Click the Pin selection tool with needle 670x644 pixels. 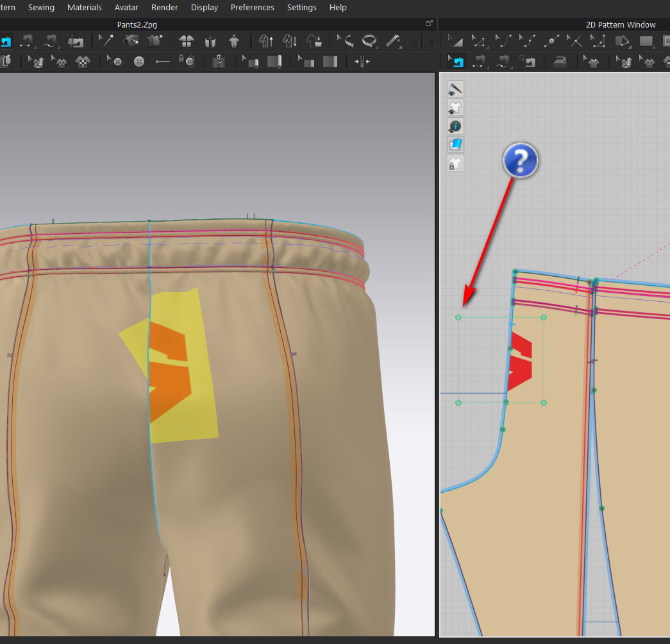pyautogui.click(x=106, y=41)
